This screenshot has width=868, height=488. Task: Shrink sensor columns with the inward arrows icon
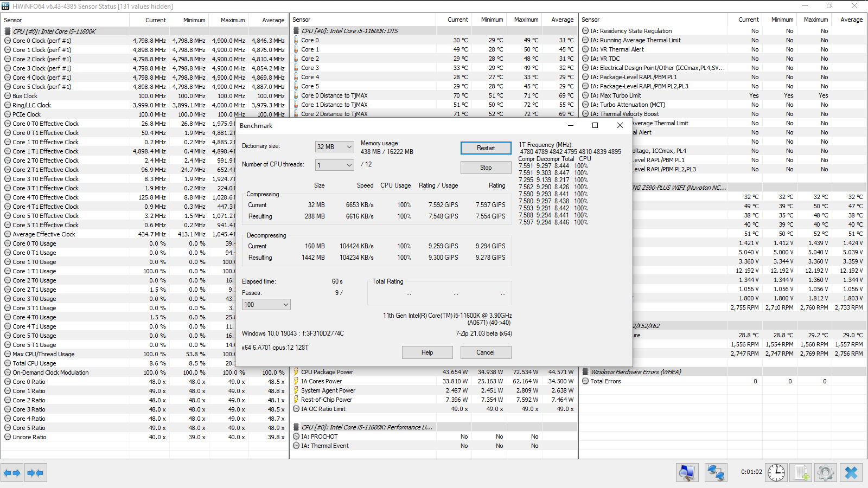pyautogui.click(x=35, y=473)
